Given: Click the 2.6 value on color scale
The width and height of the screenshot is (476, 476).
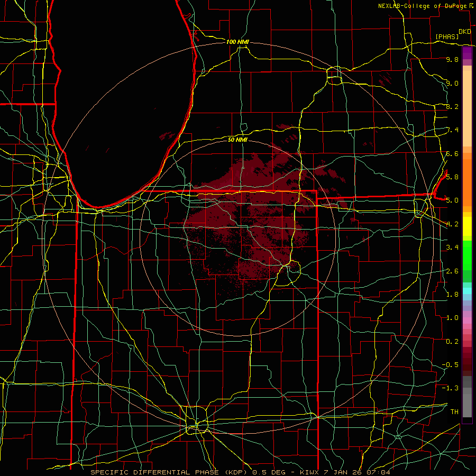Looking at the screenshot, I should click(452, 271).
